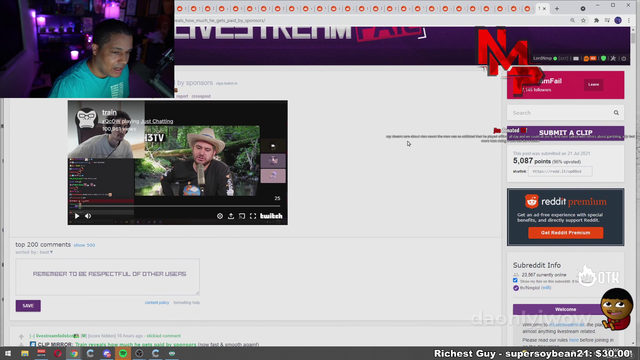Seek on the clip progress bar
Screen dimensions: 640x360
pyautogui.click(x=177, y=206)
